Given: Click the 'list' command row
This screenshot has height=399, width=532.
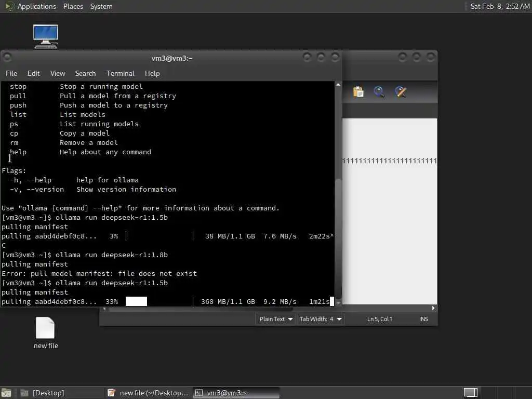Looking at the screenshot, I should (57, 115).
